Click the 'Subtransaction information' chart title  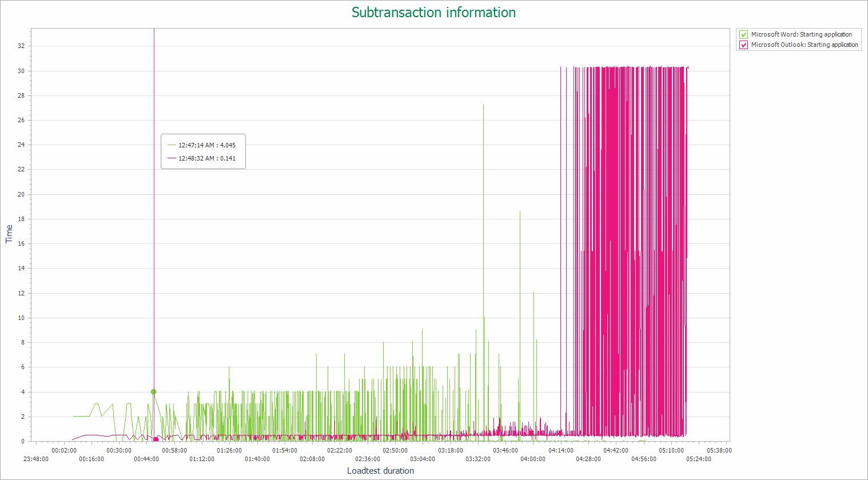[433, 13]
